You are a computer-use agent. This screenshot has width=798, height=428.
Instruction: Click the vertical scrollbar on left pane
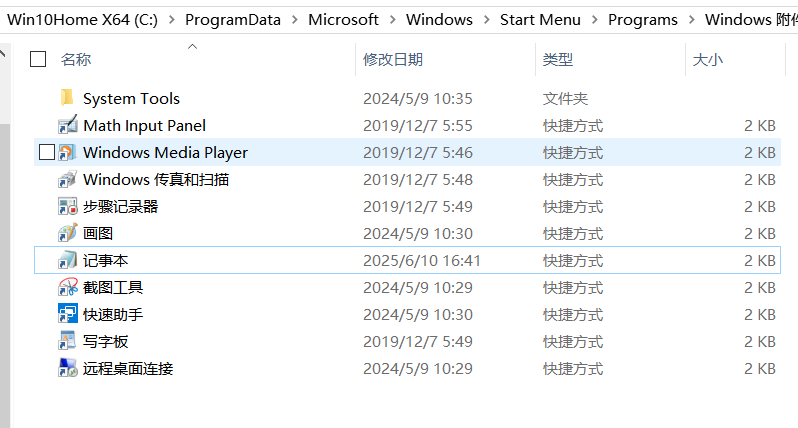coord(5,275)
